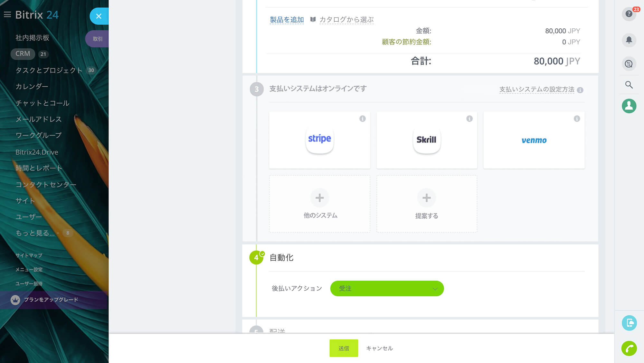Click the 製品を追加 link

(x=287, y=20)
